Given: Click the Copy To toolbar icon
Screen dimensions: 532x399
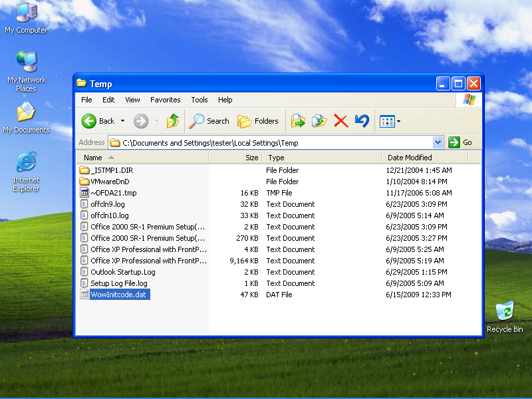Looking at the screenshot, I should point(319,121).
